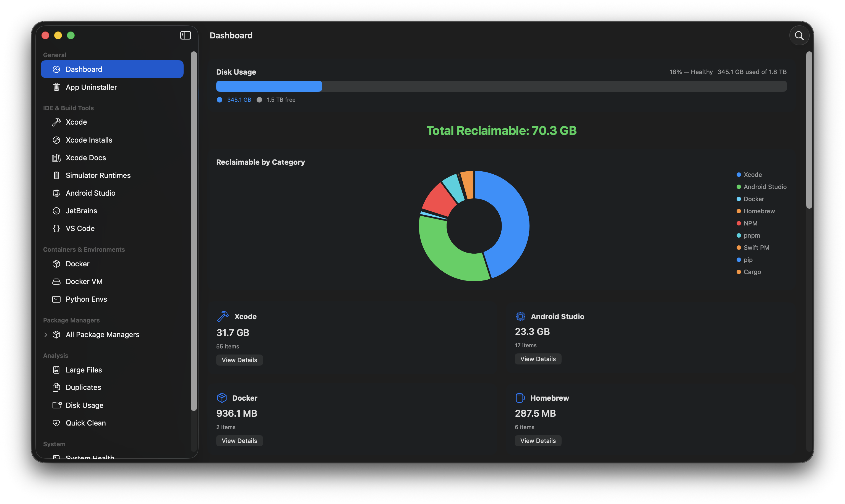Open App Uninstaller section

(112, 87)
